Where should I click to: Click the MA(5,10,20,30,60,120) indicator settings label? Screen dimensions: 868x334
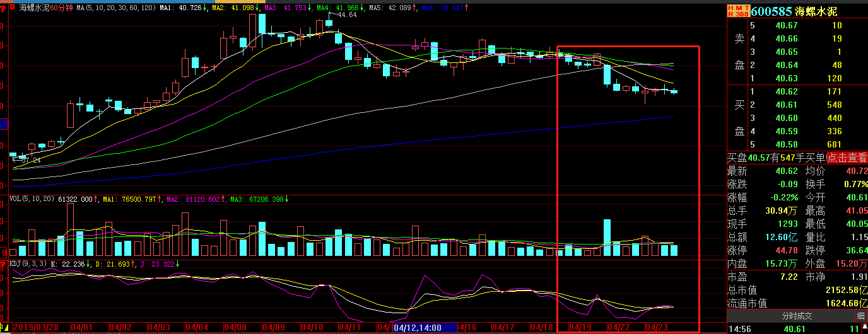click(x=114, y=8)
